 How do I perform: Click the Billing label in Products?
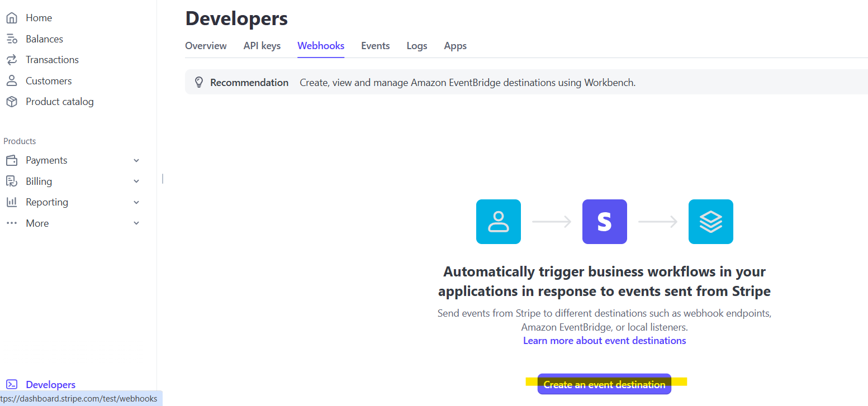(x=39, y=181)
